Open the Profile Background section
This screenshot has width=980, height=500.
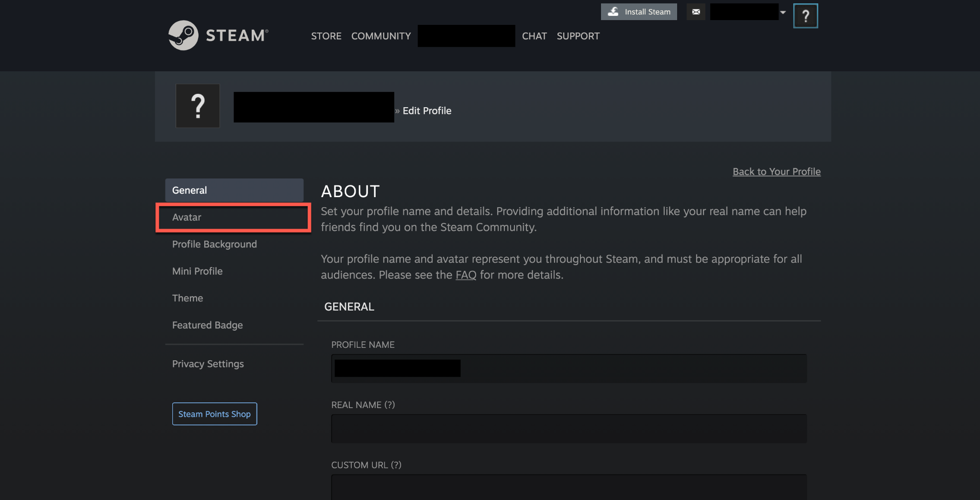point(214,244)
